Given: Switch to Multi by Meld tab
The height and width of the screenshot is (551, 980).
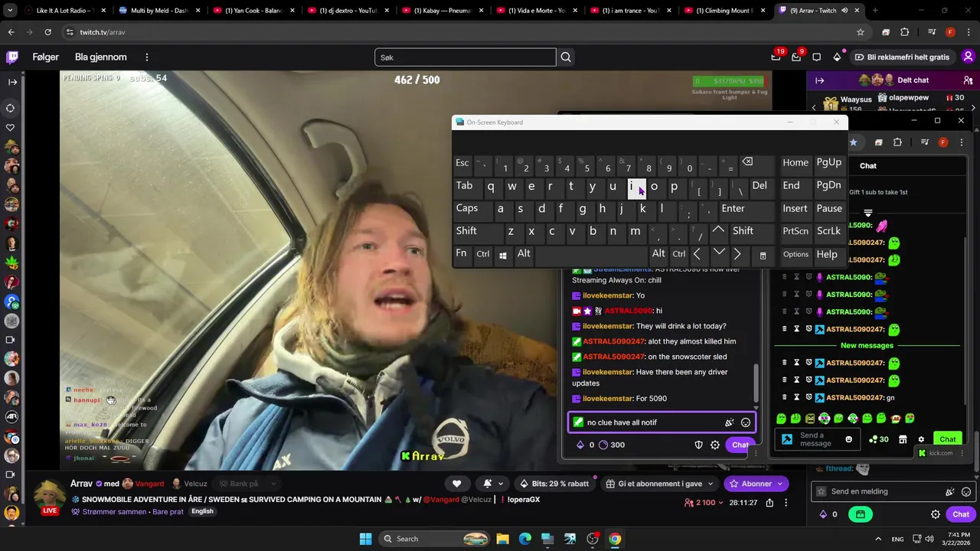Looking at the screenshot, I should click(x=160, y=11).
